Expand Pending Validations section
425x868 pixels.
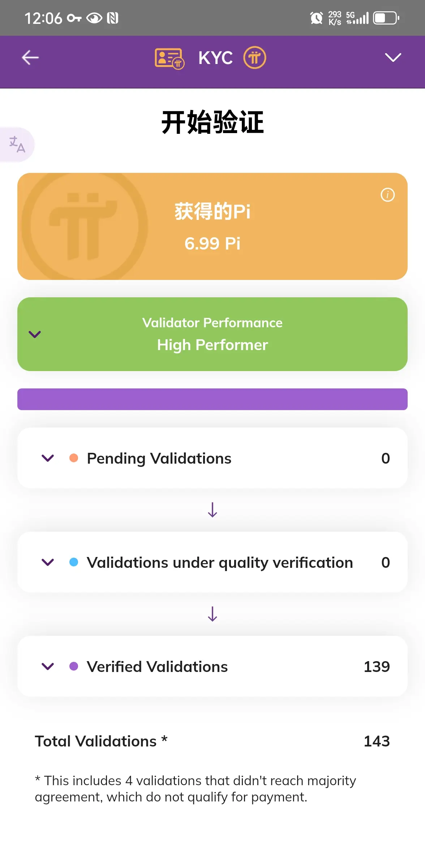point(48,458)
